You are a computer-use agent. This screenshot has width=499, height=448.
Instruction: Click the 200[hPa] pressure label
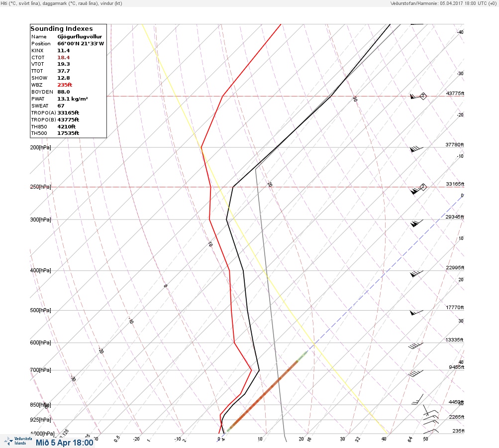pos(40,147)
